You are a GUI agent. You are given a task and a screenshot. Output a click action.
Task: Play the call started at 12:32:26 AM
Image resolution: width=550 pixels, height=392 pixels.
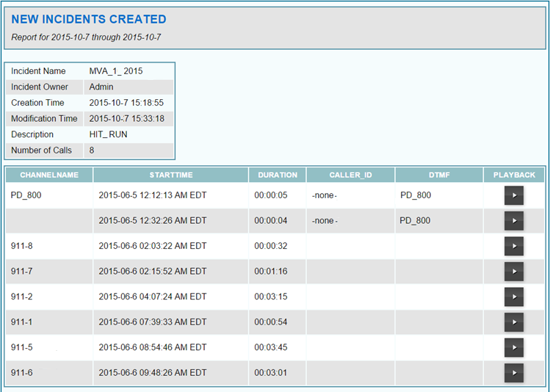(x=514, y=221)
